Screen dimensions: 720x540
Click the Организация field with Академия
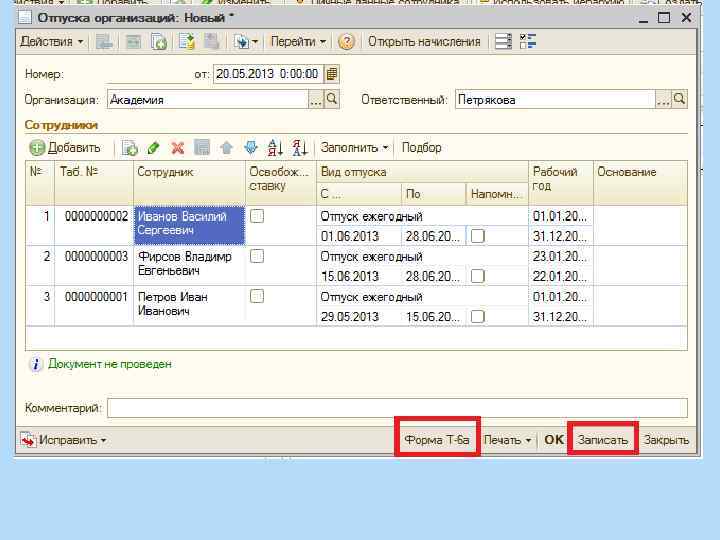[208, 100]
